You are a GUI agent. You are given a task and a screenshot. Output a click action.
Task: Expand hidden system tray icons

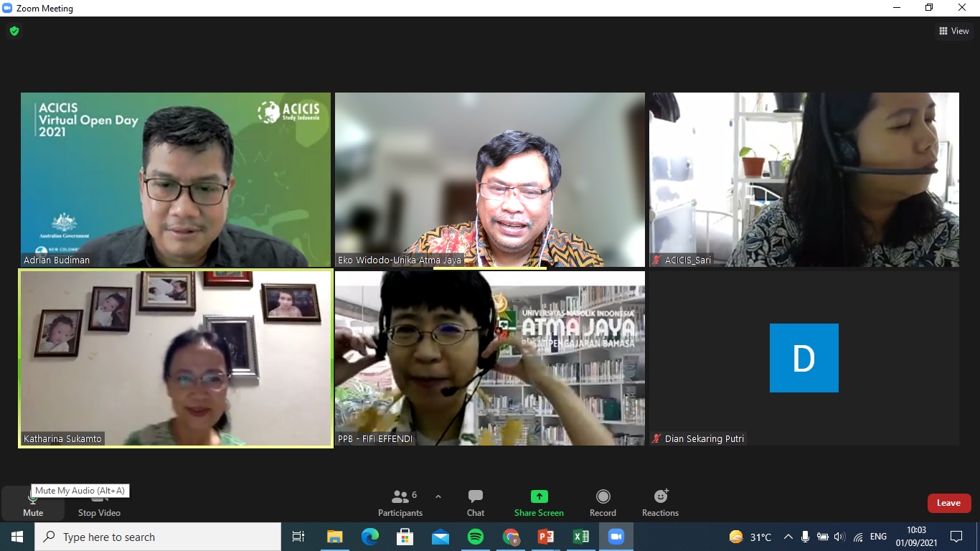(x=788, y=537)
